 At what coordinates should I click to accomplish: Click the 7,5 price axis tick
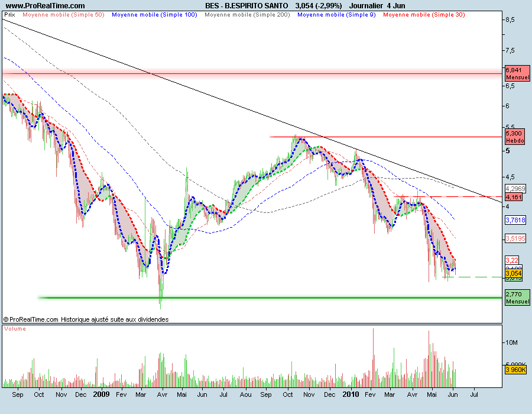[x=510, y=50]
